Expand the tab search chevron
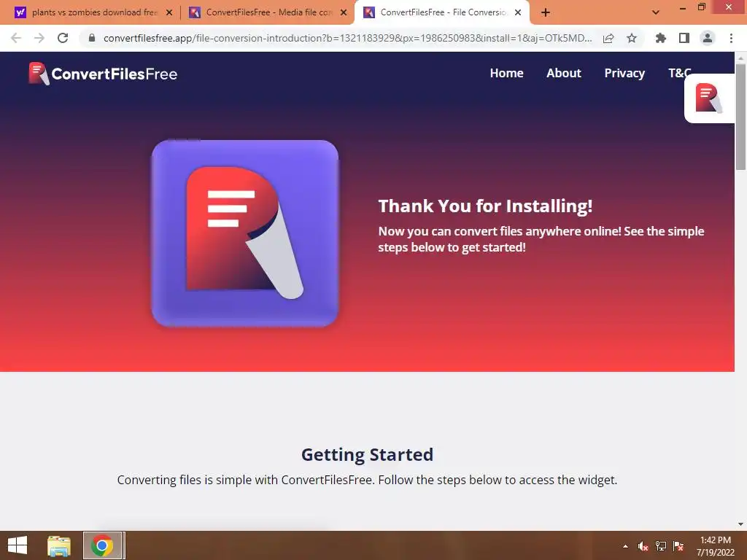 coord(656,12)
